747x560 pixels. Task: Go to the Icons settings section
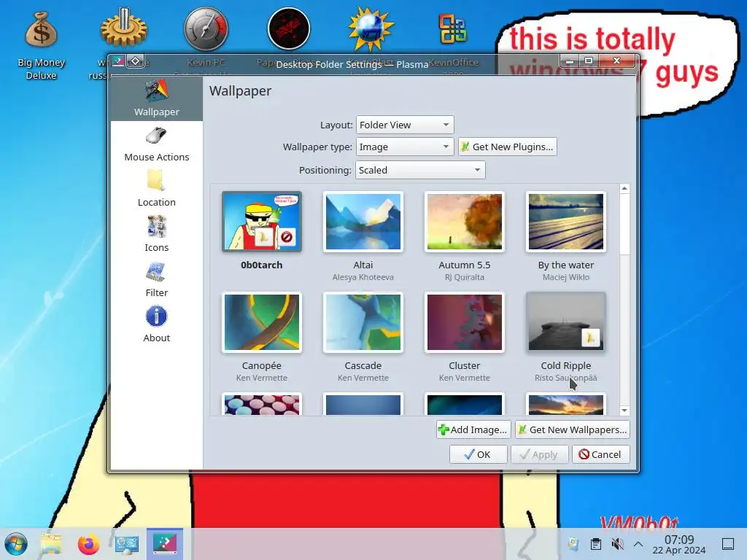[157, 235]
